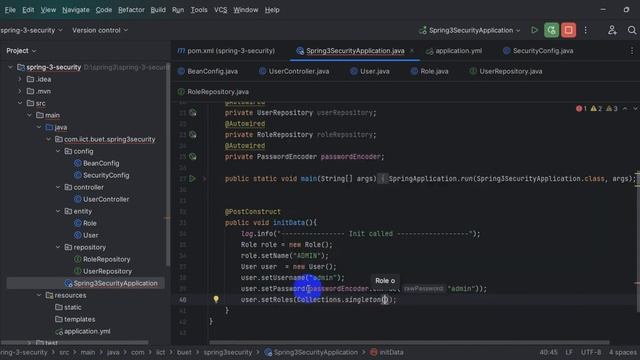Select the static folder
This screenshot has height=360, width=640.
click(x=68, y=307)
